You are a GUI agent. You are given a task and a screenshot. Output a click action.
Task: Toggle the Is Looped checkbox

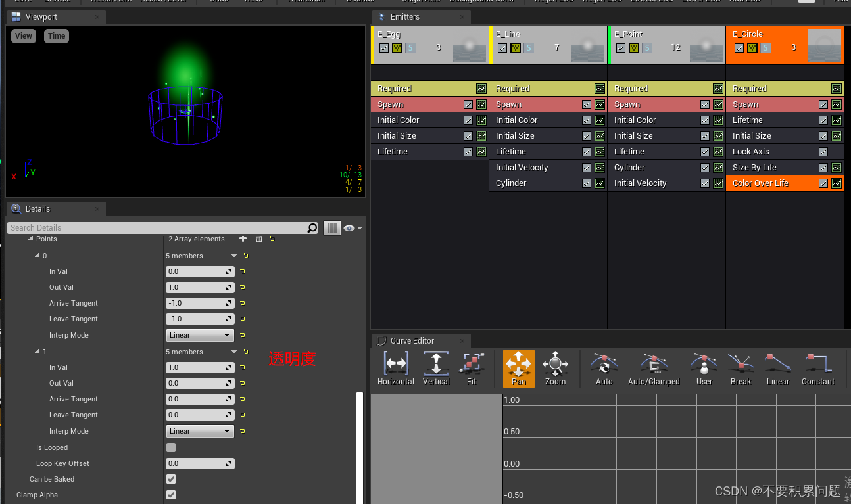[171, 447]
